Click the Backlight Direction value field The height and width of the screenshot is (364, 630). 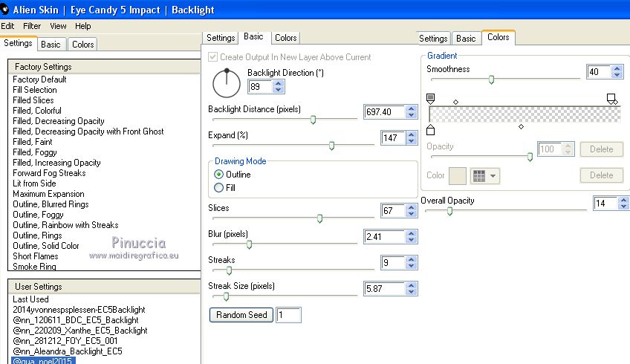260,86
